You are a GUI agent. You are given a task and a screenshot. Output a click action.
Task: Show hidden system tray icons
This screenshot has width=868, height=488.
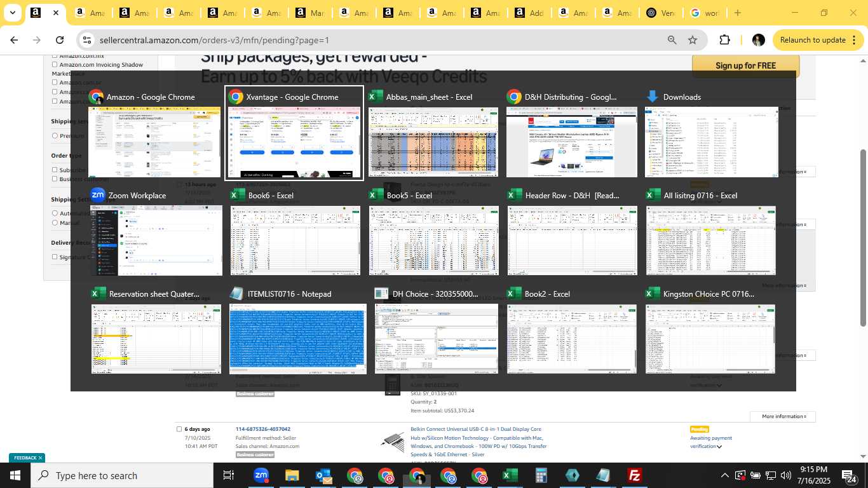click(x=724, y=475)
